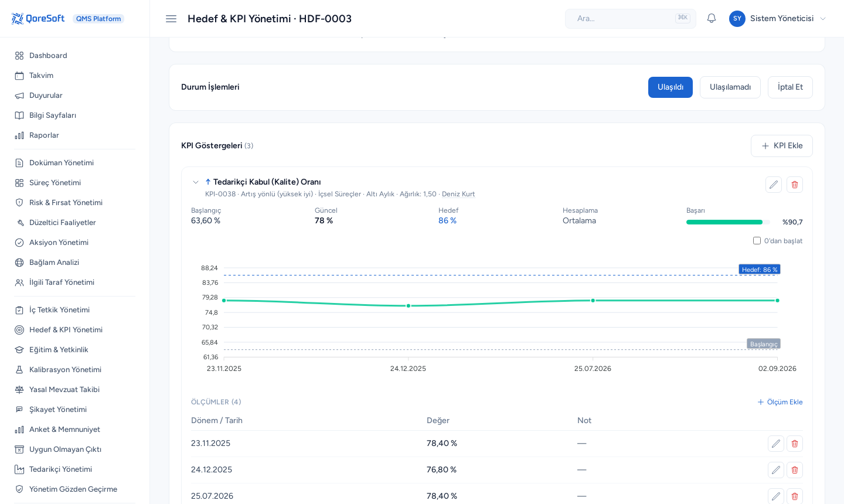
Task: Click the Kalibrasyon Yönetimi flask icon
Action: 19,370
